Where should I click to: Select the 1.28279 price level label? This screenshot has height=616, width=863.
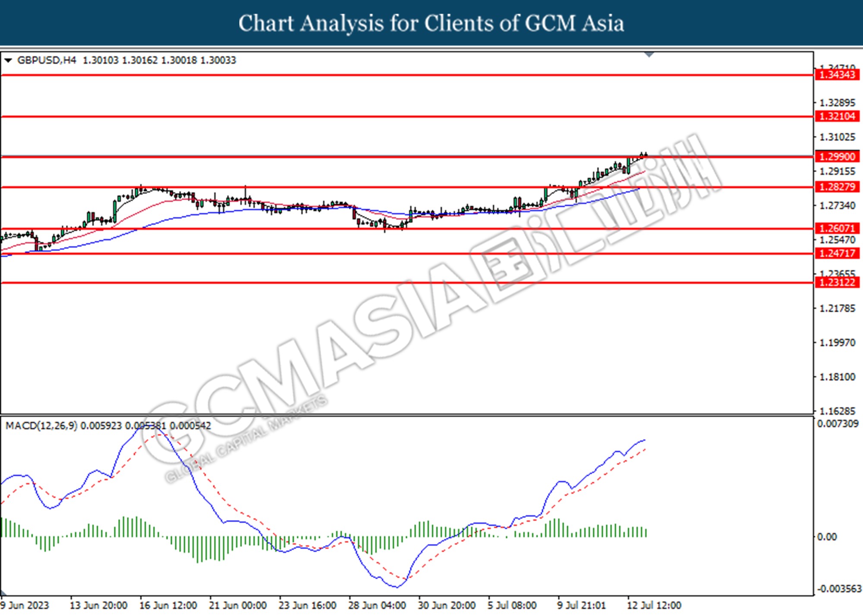click(837, 187)
